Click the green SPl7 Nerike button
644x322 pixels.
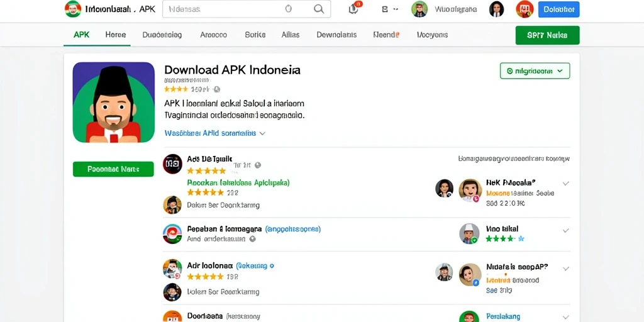click(x=547, y=35)
